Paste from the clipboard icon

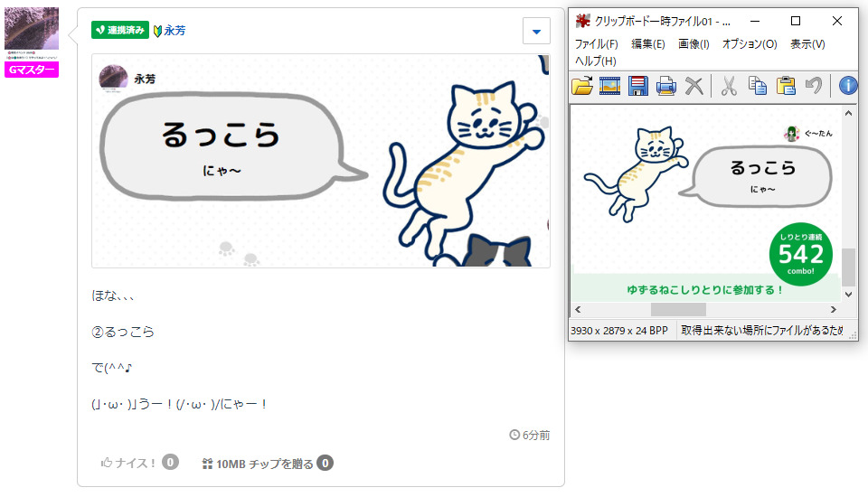pyautogui.click(x=786, y=86)
